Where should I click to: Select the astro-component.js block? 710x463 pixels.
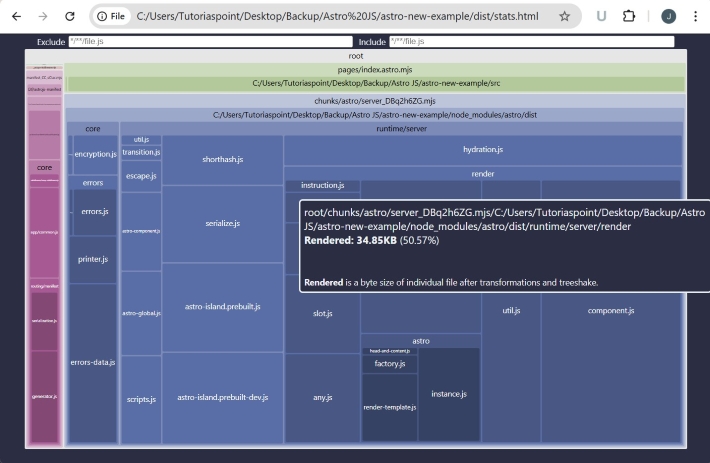pyautogui.click(x=141, y=231)
